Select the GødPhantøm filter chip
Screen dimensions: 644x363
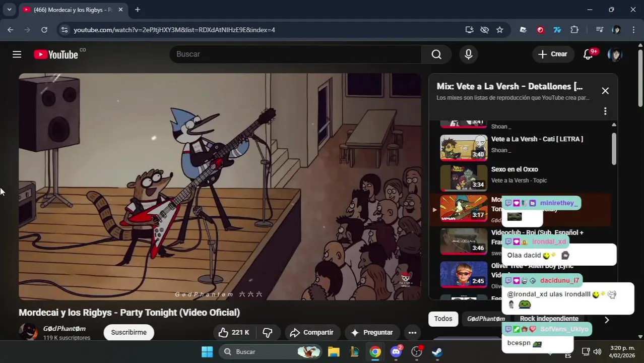[x=486, y=319]
